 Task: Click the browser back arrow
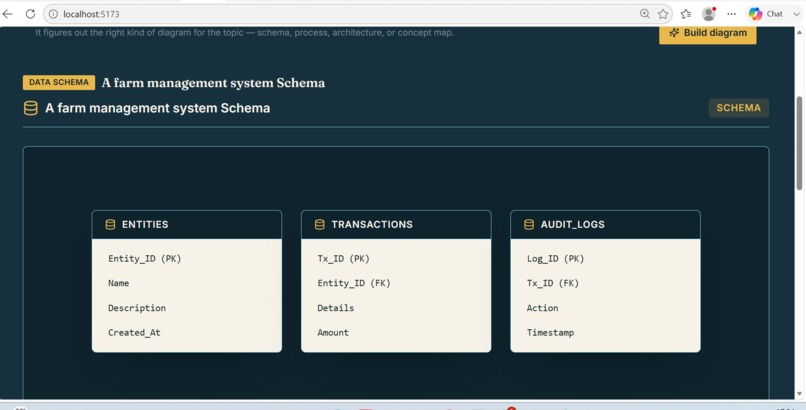click(8, 14)
